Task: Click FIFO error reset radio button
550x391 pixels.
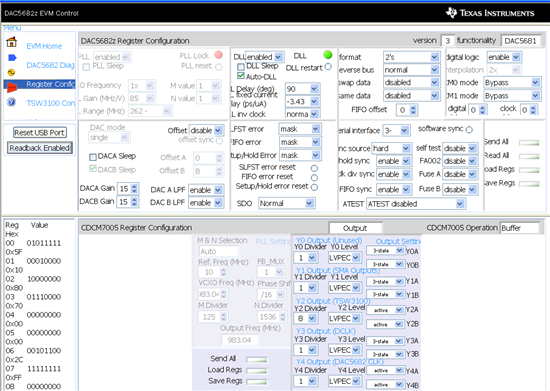Action: [x=314, y=178]
